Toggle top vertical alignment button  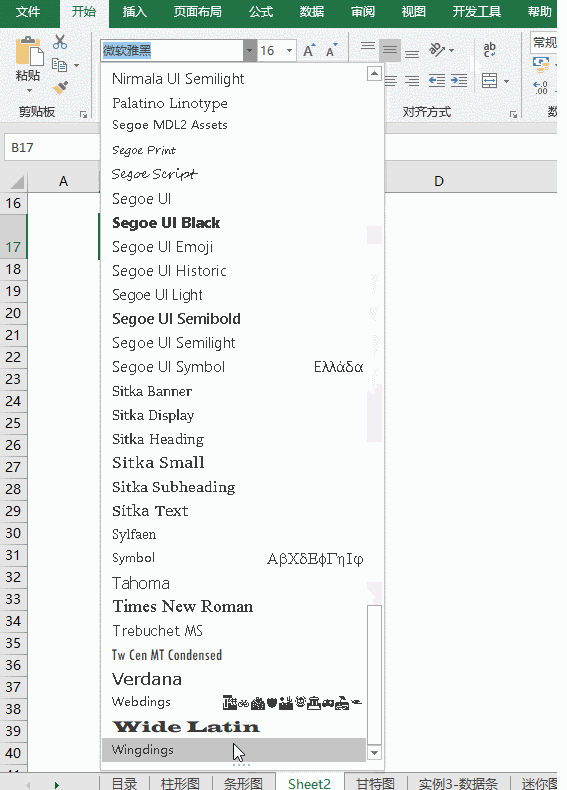(x=368, y=47)
